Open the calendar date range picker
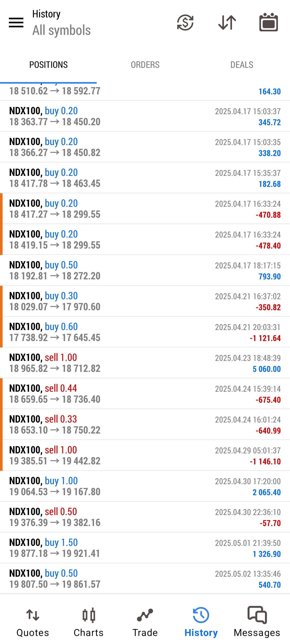 [269, 22]
